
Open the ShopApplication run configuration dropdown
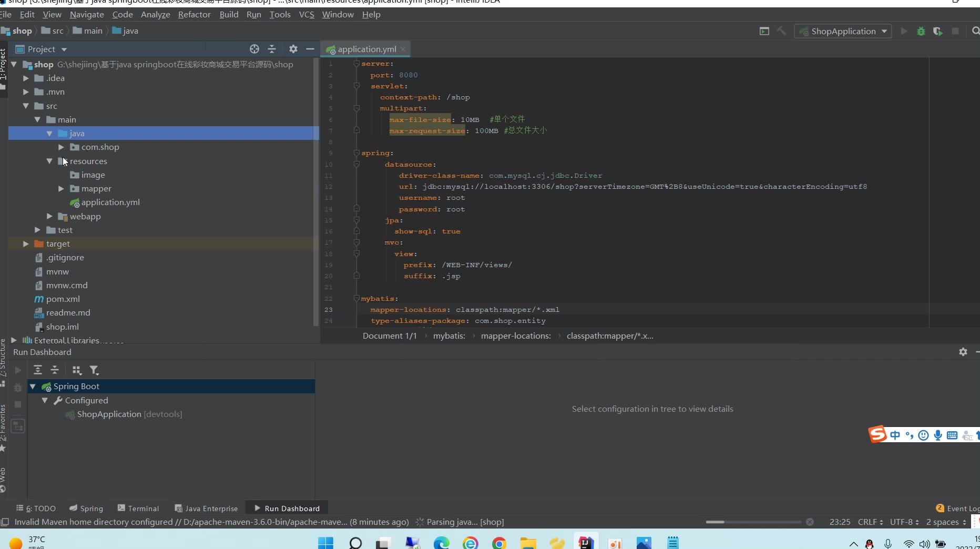click(843, 31)
